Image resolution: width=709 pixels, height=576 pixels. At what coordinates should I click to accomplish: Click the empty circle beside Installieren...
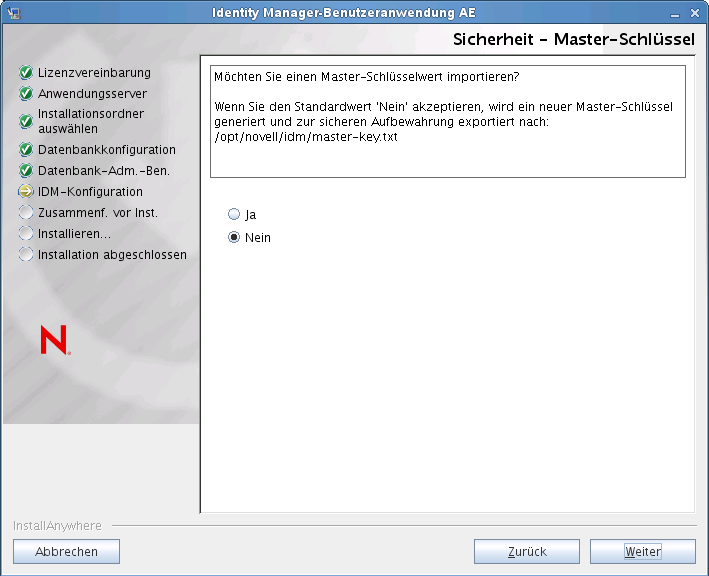click(26, 234)
